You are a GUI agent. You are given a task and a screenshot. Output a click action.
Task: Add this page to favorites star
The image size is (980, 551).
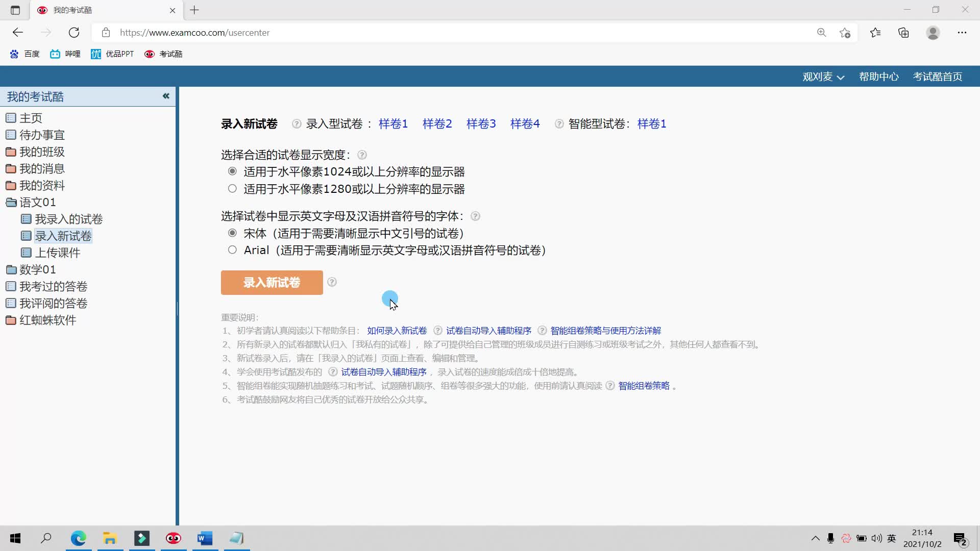pos(845,33)
